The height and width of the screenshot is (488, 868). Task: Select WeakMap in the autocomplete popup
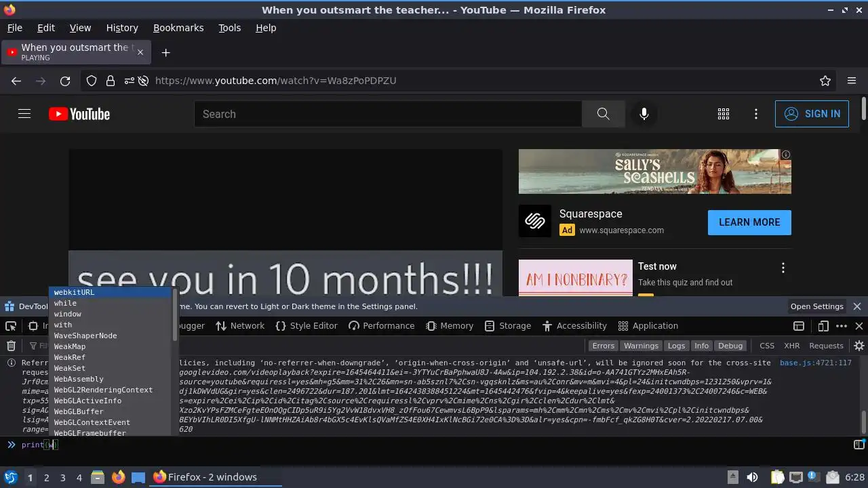(111, 346)
